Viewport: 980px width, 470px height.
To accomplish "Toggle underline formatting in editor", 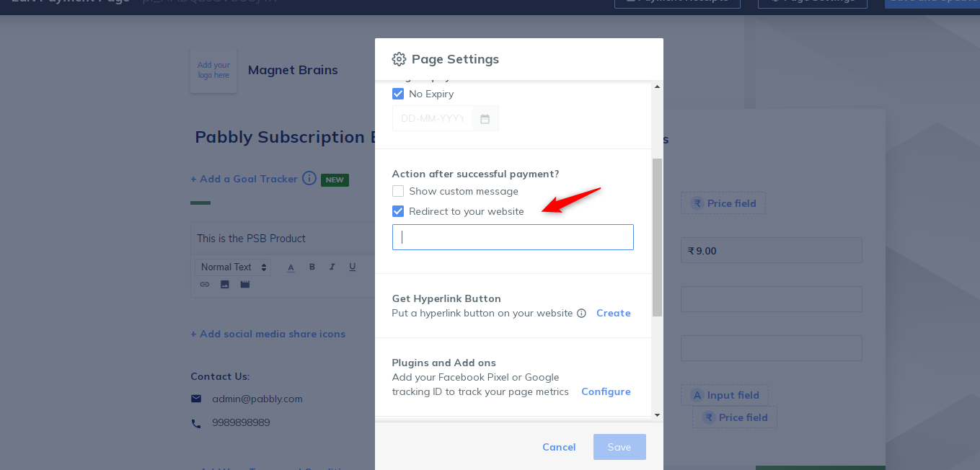I will click(353, 267).
